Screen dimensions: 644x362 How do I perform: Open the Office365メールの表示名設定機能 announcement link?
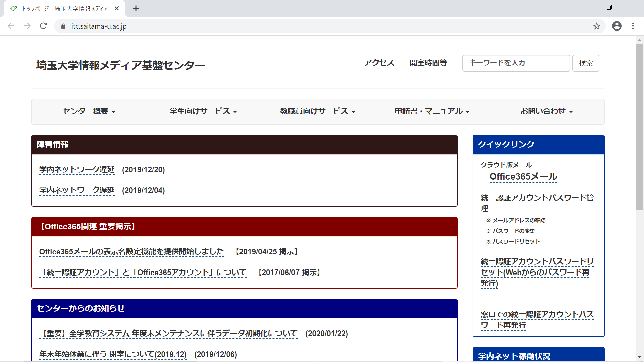point(131,252)
